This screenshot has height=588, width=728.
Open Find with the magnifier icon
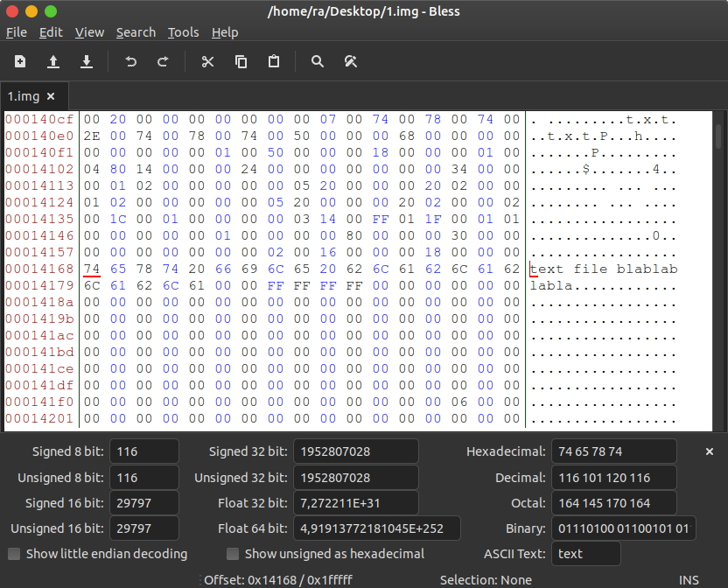[318, 61]
